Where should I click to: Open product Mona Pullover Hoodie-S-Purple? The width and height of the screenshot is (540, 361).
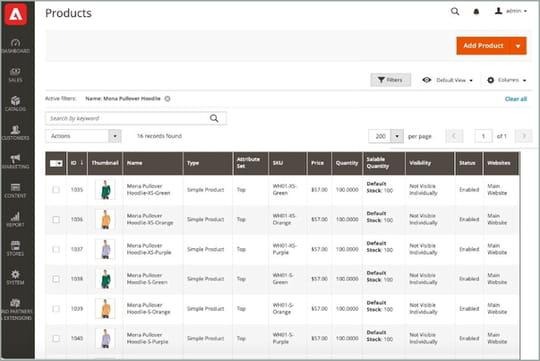[x=147, y=338]
